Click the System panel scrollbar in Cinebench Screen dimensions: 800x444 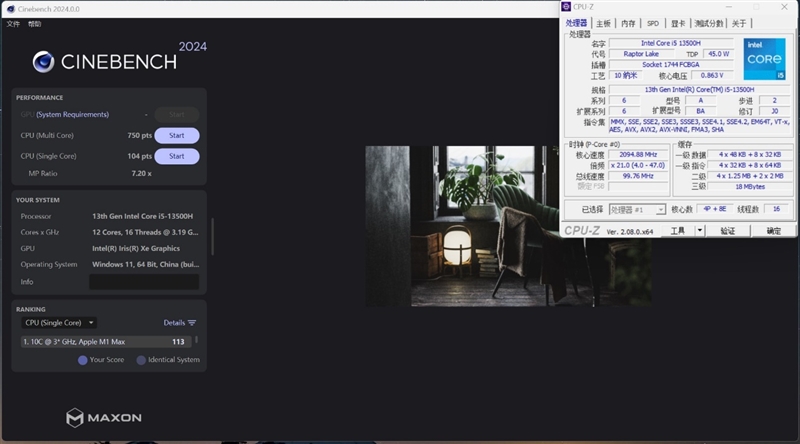(212, 236)
